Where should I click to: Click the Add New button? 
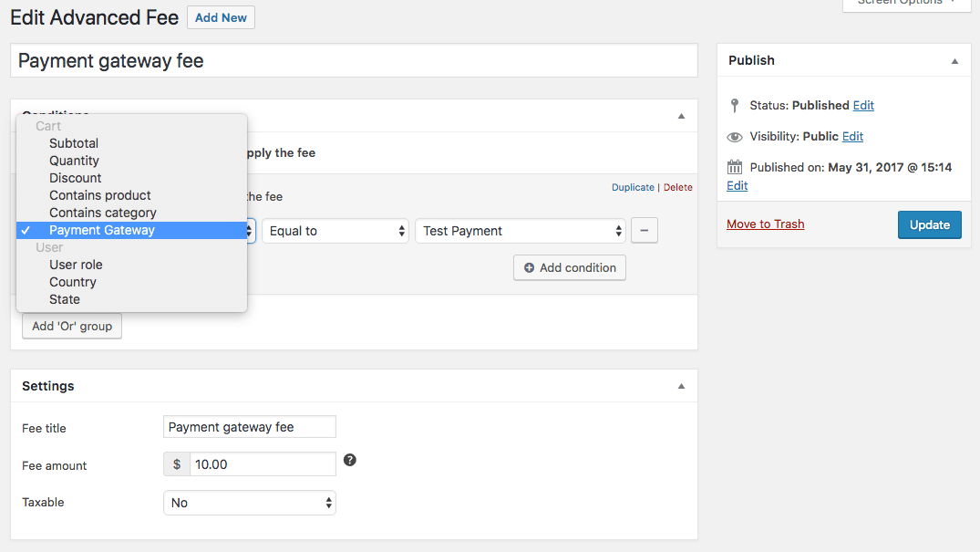point(221,17)
